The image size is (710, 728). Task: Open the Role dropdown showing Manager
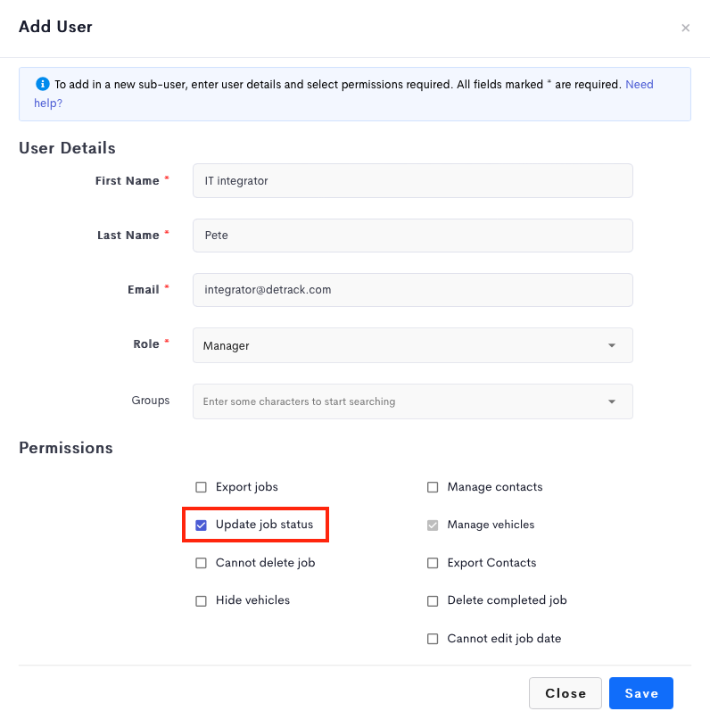coord(413,345)
